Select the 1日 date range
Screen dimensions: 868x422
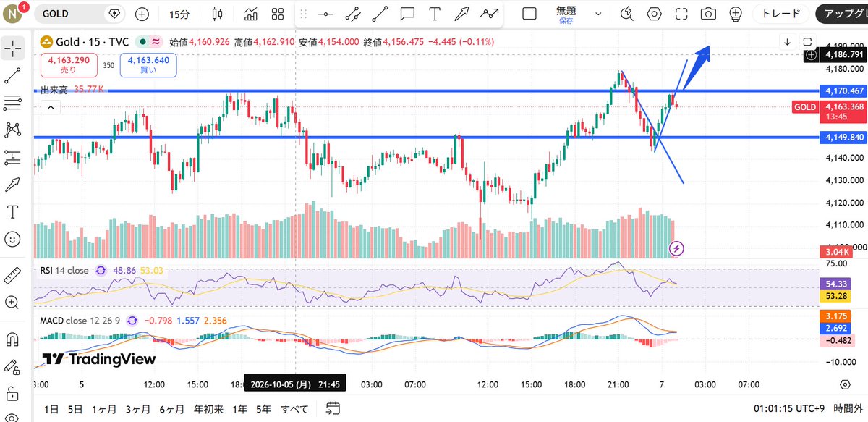(51, 409)
